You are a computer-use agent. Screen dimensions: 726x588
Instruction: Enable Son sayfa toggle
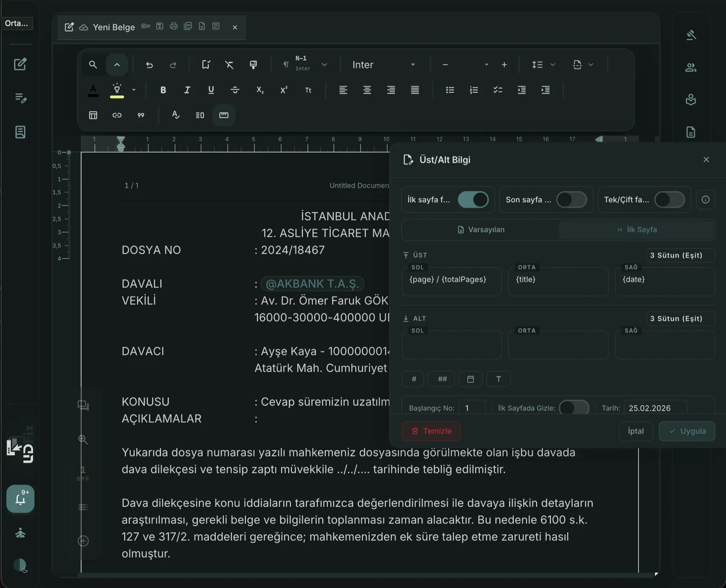click(x=572, y=200)
